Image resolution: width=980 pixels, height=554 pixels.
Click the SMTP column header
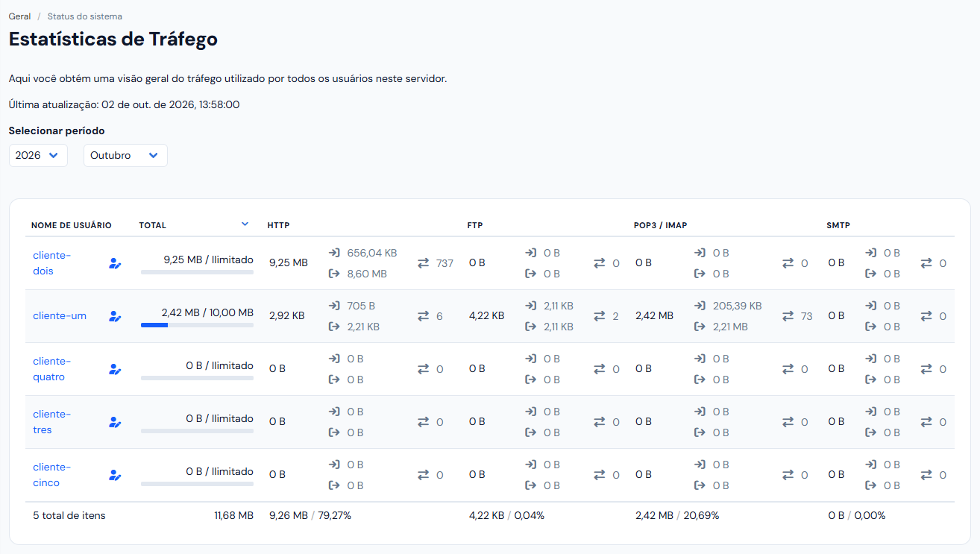[x=838, y=225]
